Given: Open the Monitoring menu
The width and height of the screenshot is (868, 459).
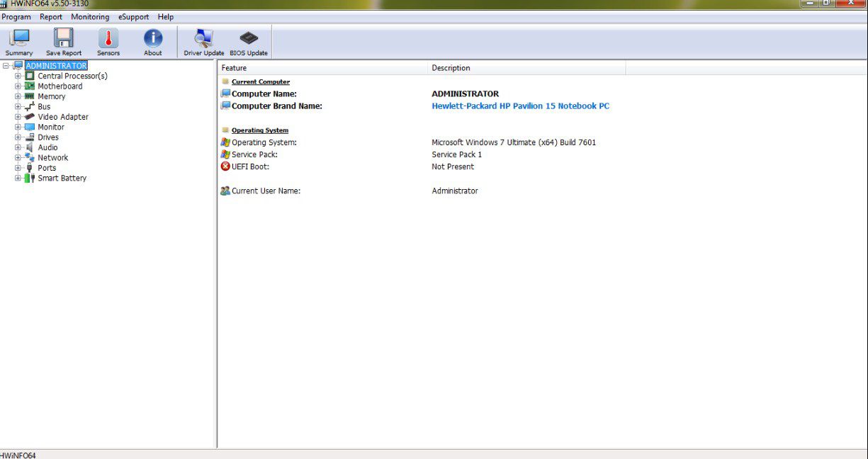Looking at the screenshot, I should coord(90,17).
